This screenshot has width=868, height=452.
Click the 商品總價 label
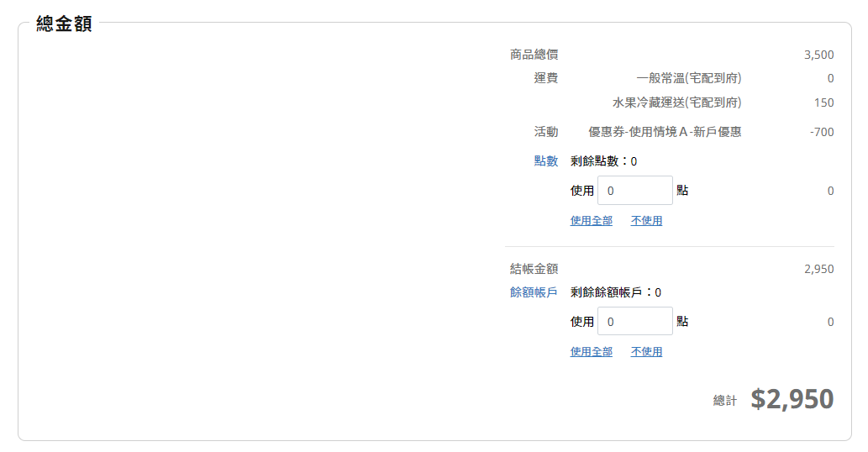pos(534,55)
